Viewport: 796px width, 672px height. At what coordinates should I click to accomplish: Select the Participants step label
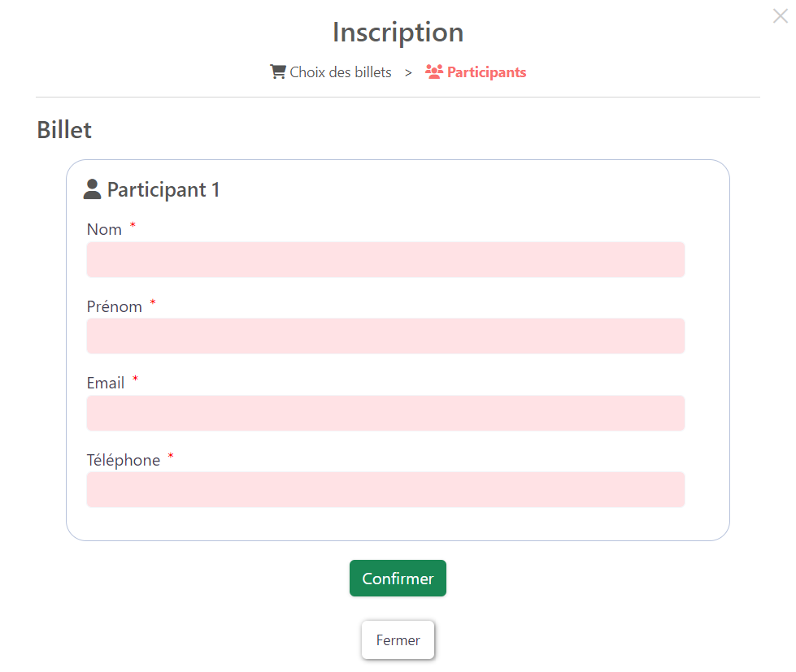pyautogui.click(x=486, y=72)
